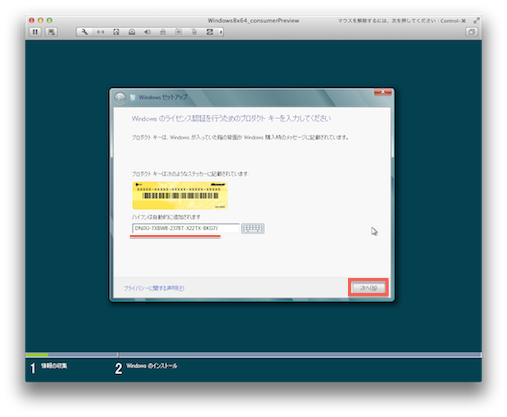Close the Windows Setup dialog

(x=383, y=92)
